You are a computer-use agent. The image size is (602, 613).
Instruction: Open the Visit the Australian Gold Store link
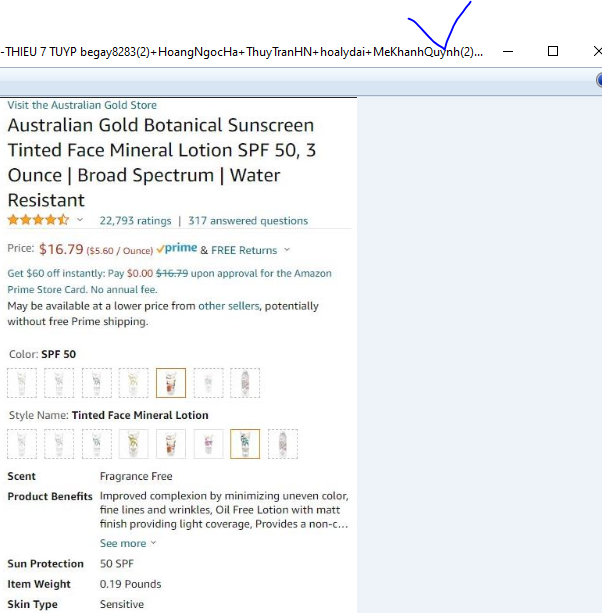[82, 105]
